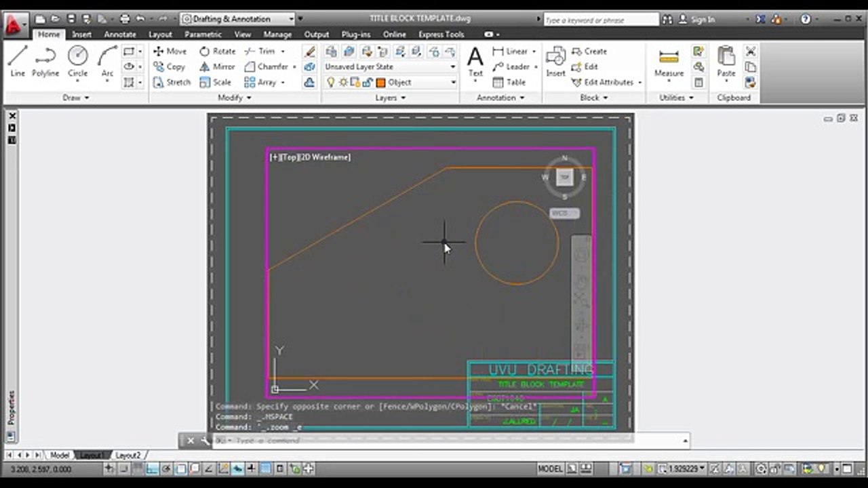This screenshot has height=488, width=868.
Task: Click the Undo arrow in quick access toolbar
Action: coord(140,19)
